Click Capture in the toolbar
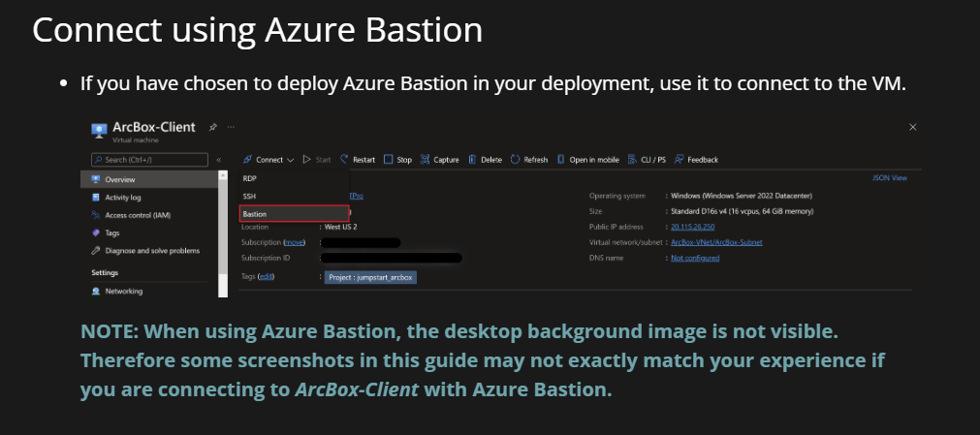This screenshot has width=980, height=435. pos(440,160)
